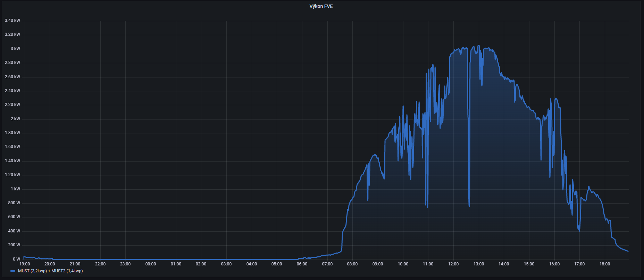The width and height of the screenshot is (644, 280).
Task: Toggle the MUST (3,2kwp) + MUST2 legend series
Action: tap(50, 271)
